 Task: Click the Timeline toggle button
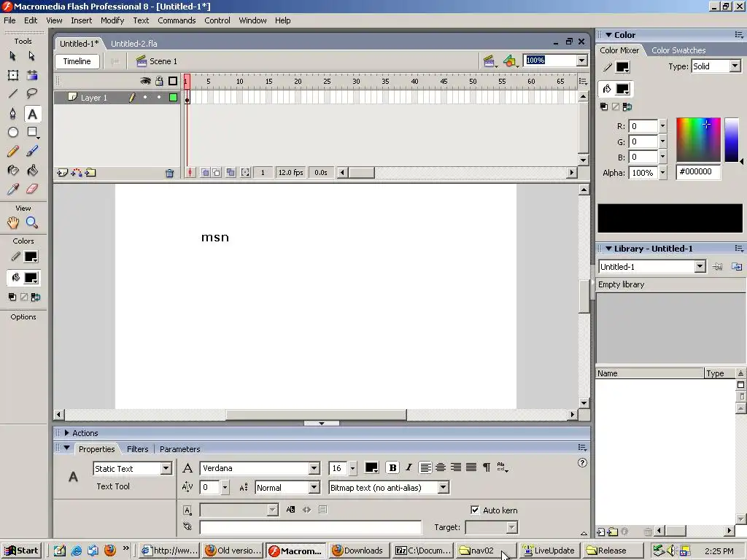click(77, 61)
